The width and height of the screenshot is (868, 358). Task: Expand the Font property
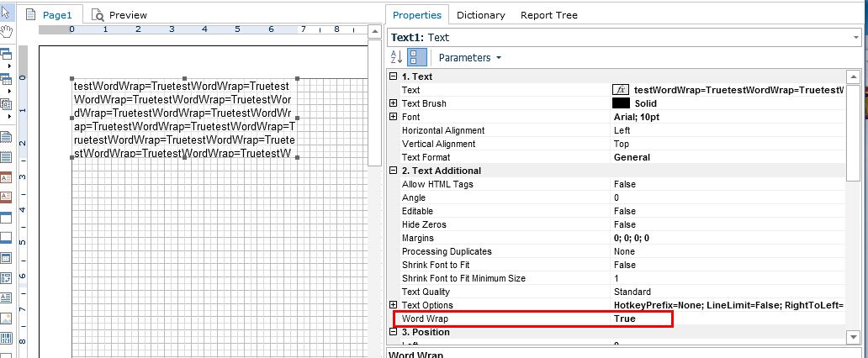pos(393,117)
